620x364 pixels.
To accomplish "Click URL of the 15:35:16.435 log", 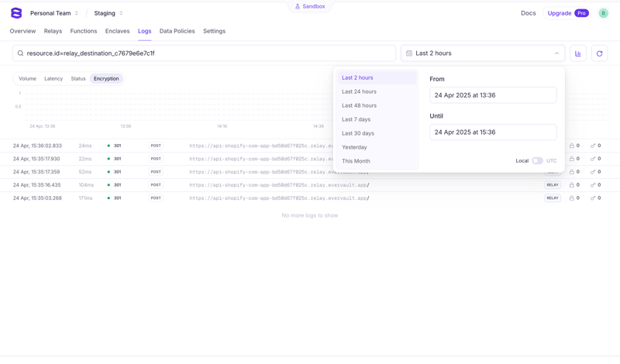I will click(279, 185).
